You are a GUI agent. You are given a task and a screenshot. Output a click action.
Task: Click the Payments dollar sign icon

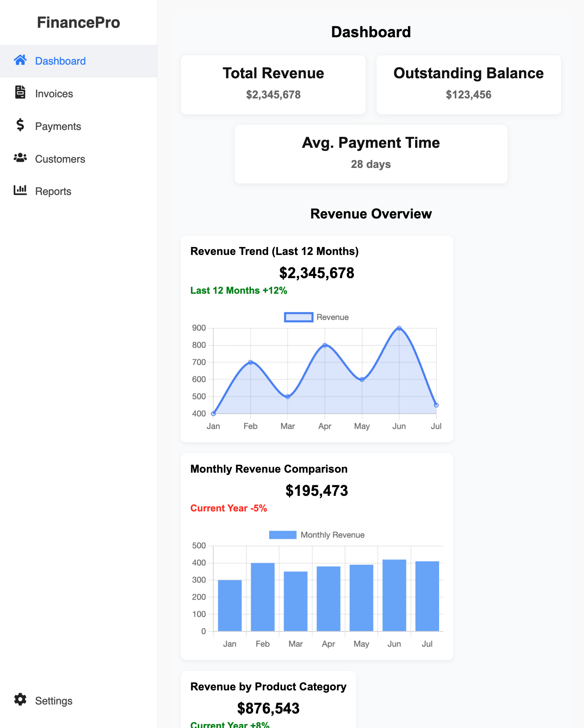coord(20,125)
